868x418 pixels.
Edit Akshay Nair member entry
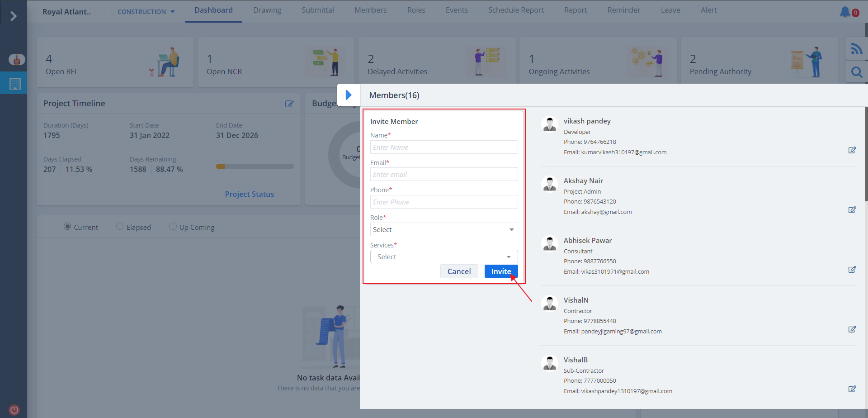coord(852,210)
